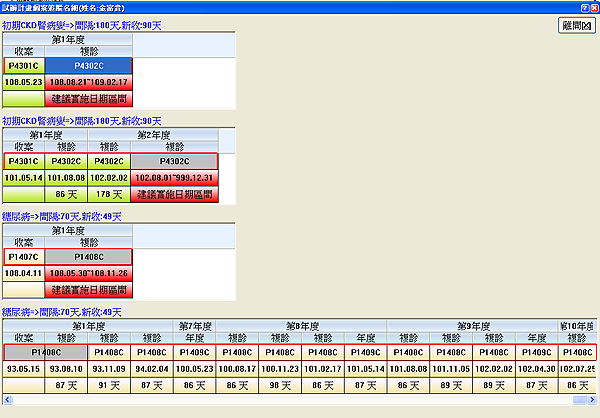Click the 108.05.23 enrollment date cell

point(24,83)
